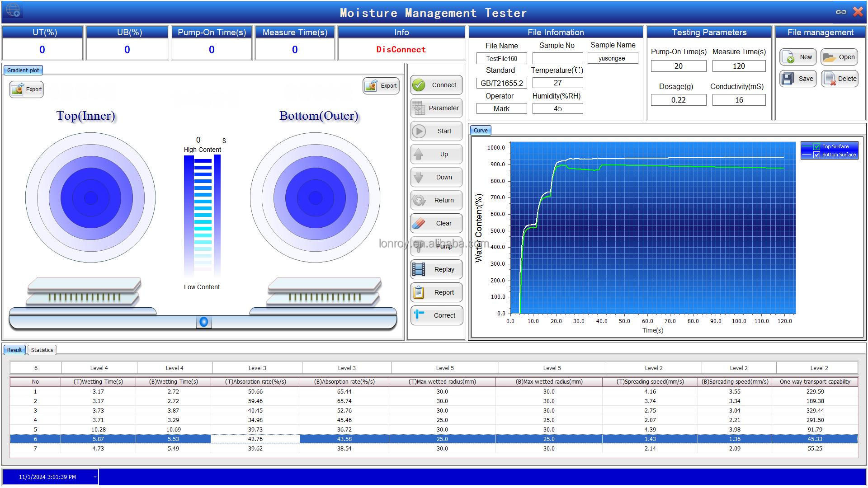The height and width of the screenshot is (488, 868).
Task: Click the Sample Name field yusongse
Action: (x=613, y=58)
